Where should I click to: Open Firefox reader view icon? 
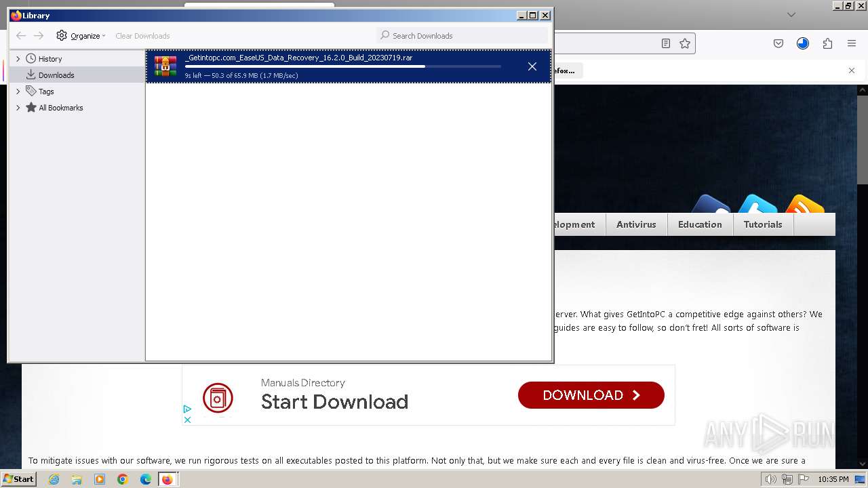[x=666, y=43]
